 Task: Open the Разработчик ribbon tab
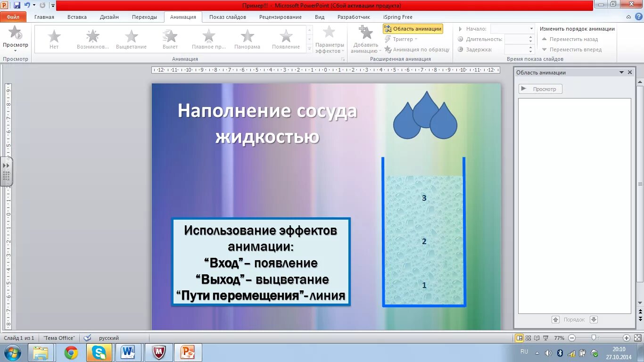click(x=354, y=17)
